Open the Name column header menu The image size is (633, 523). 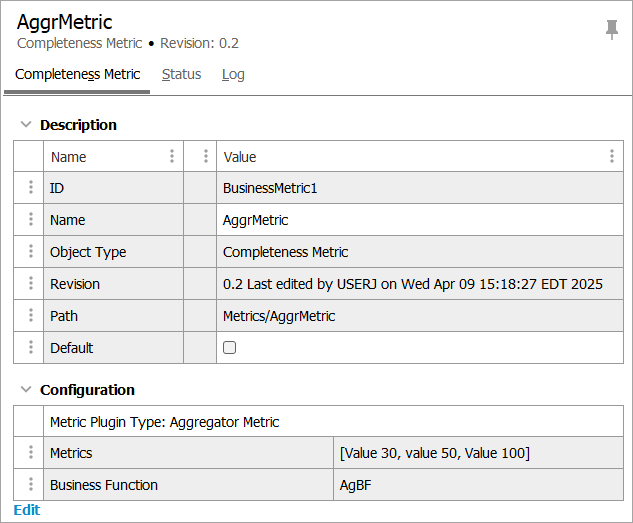172,156
